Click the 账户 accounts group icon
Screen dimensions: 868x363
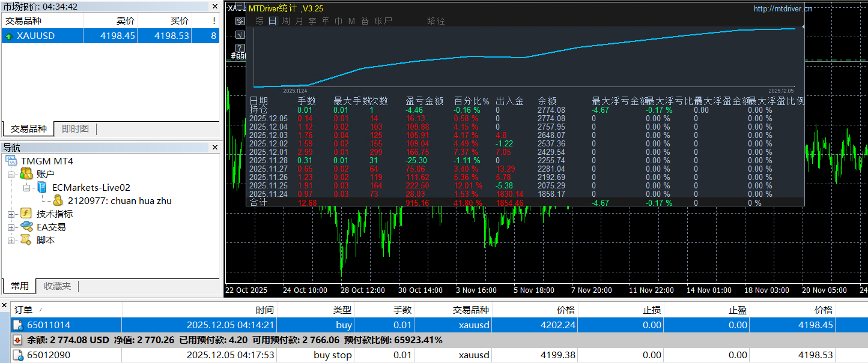[26, 174]
